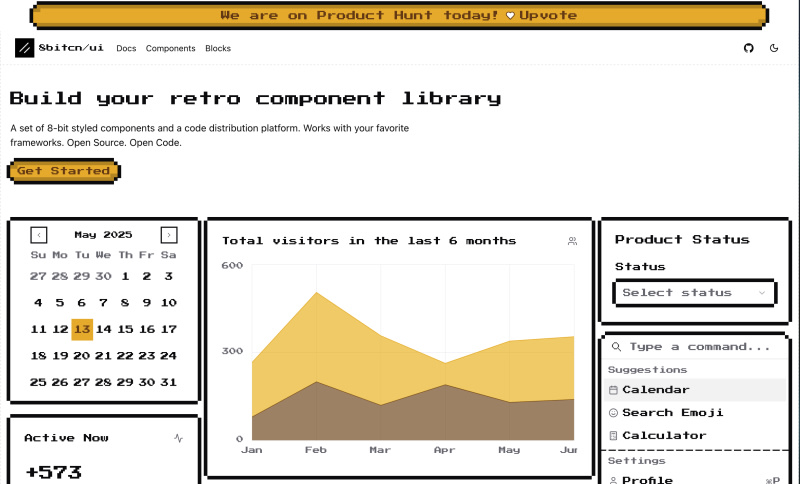The width and height of the screenshot is (800, 484).
Task: Open the GitHub repository icon
Action: [x=748, y=48]
